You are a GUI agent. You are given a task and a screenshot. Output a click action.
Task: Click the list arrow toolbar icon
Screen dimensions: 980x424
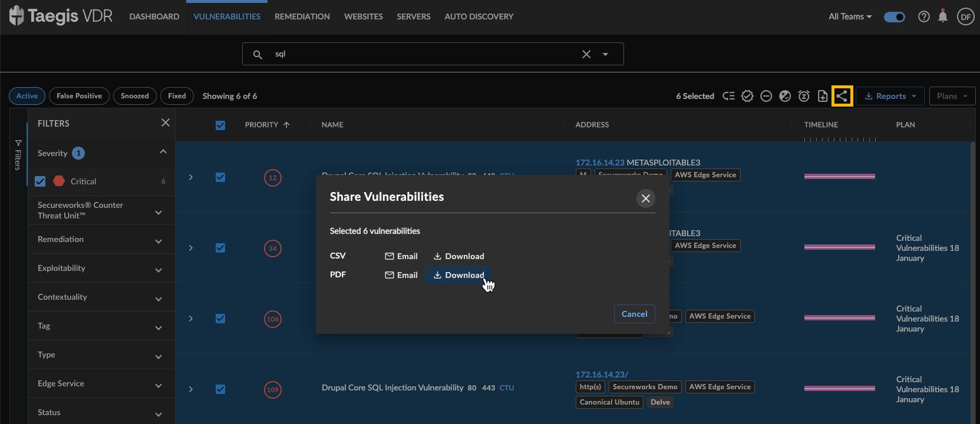click(x=728, y=96)
